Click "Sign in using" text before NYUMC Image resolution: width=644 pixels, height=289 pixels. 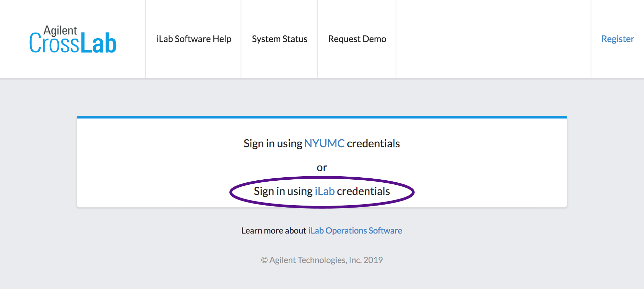point(273,144)
